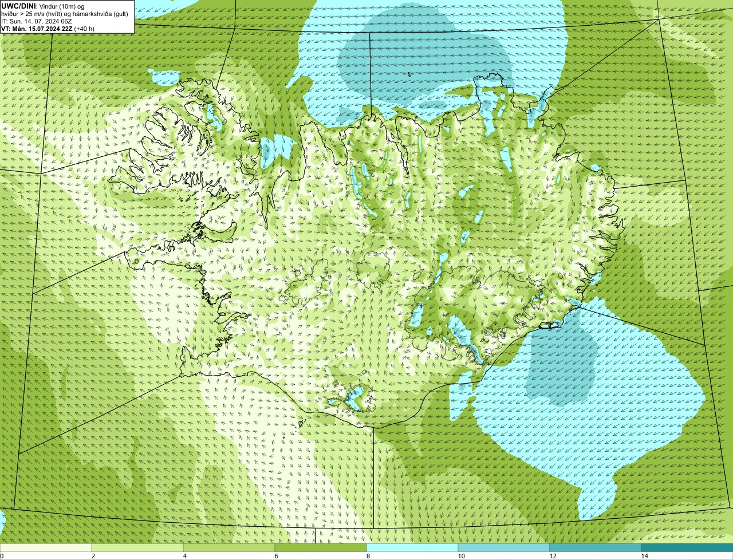Click the '6' scale label
Image resolution: width=733 pixels, height=560 pixels.
pos(276,556)
